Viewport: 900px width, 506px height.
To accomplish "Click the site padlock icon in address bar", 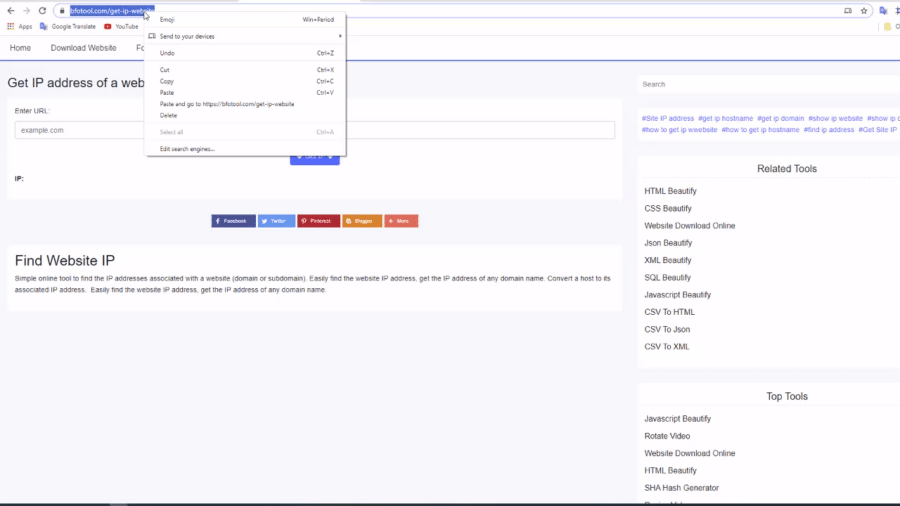I will [x=62, y=11].
